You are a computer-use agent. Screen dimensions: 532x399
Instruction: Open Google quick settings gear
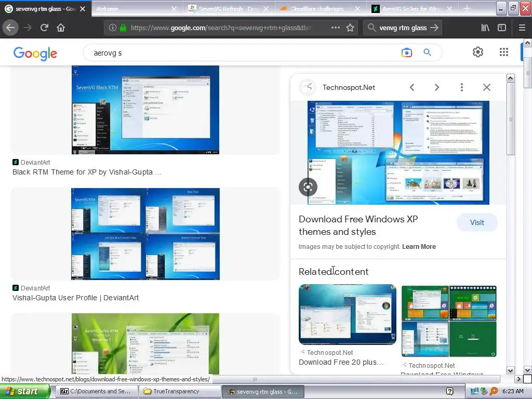[478, 52]
